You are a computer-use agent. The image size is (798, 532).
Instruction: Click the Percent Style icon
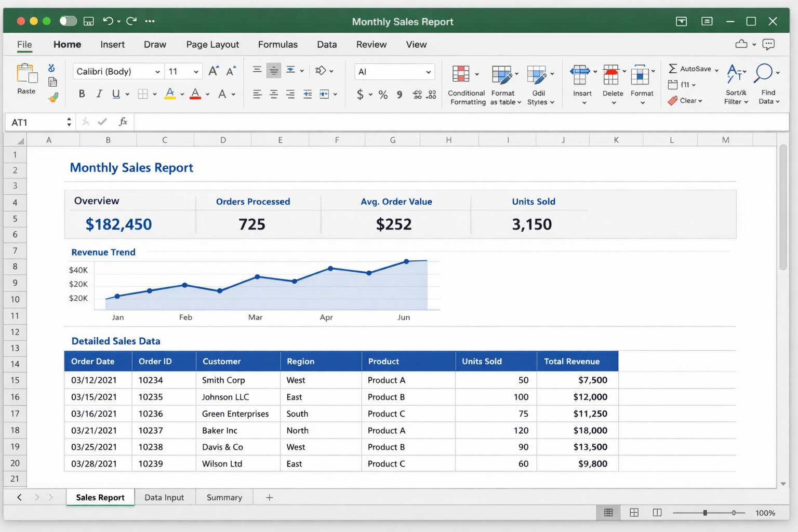(383, 95)
